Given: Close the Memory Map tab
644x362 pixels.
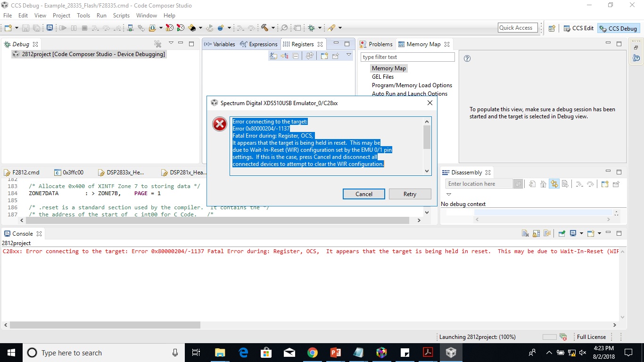Looking at the screenshot, I should click(x=447, y=44).
